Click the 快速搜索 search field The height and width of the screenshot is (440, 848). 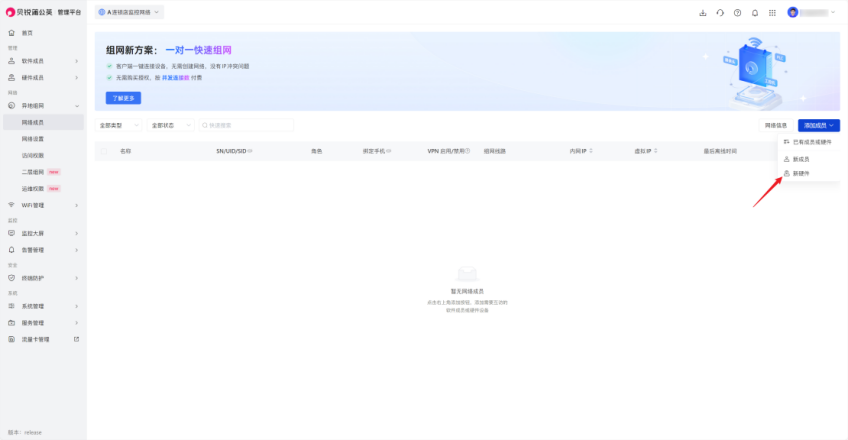tap(246, 125)
